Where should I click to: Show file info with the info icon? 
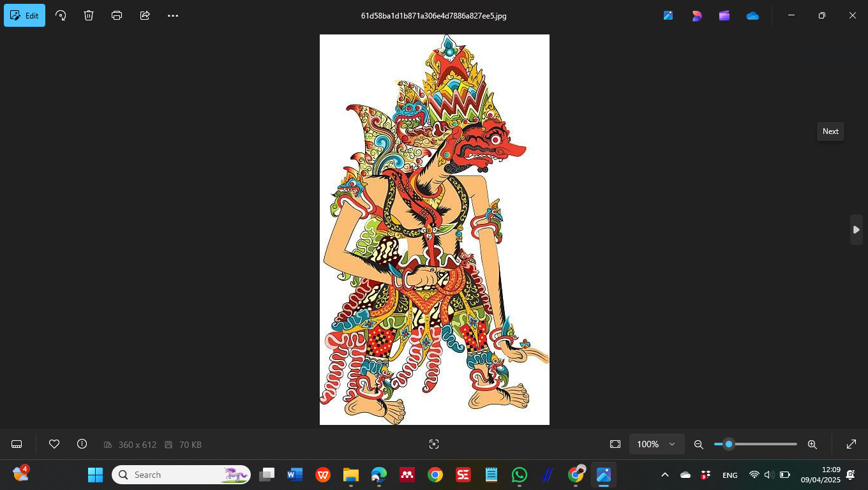click(82, 444)
